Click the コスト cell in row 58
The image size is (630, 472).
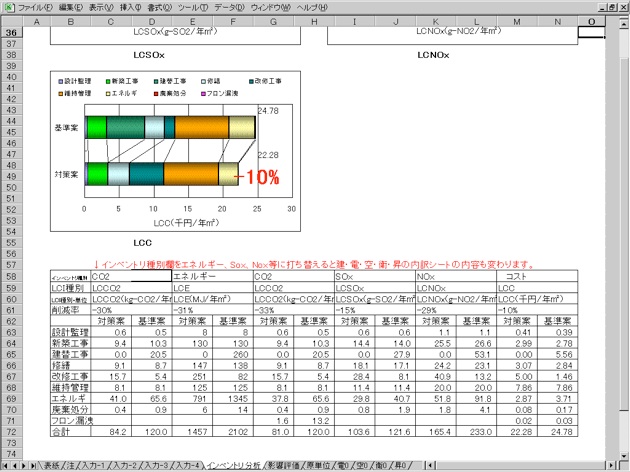coord(537,276)
